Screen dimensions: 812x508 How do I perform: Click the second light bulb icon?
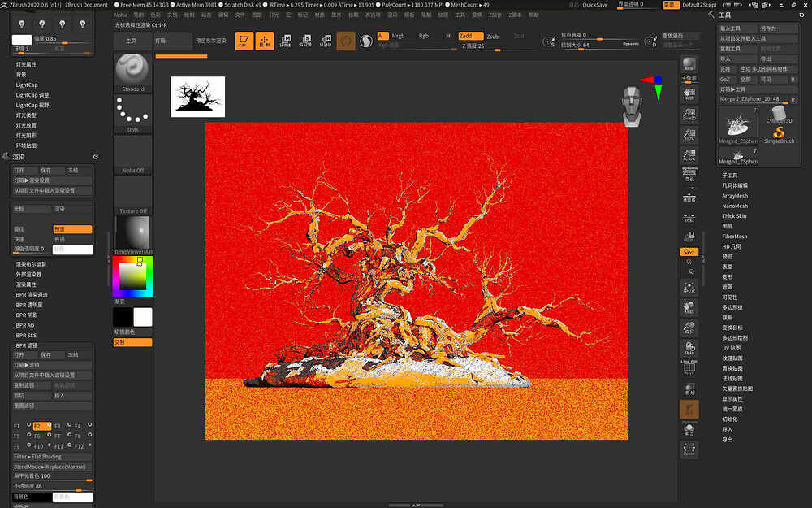(42, 24)
